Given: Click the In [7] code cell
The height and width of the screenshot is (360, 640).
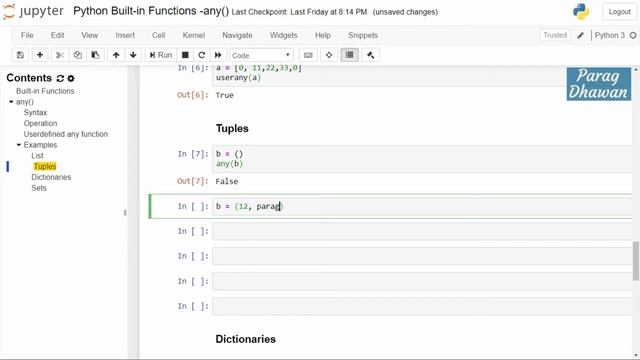Looking at the screenshot, I should (422, 159).
